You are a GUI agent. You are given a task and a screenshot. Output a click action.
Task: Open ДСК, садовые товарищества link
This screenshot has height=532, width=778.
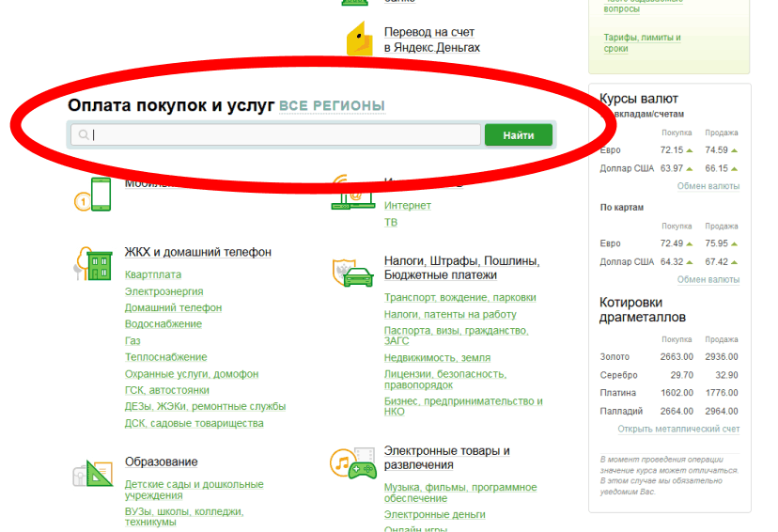[194, 423]
